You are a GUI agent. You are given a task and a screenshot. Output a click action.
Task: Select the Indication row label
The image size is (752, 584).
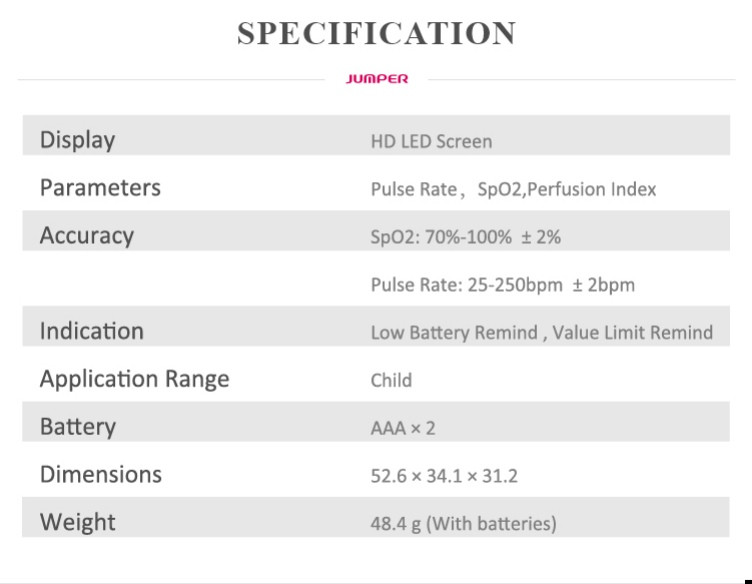click(92, 331)
